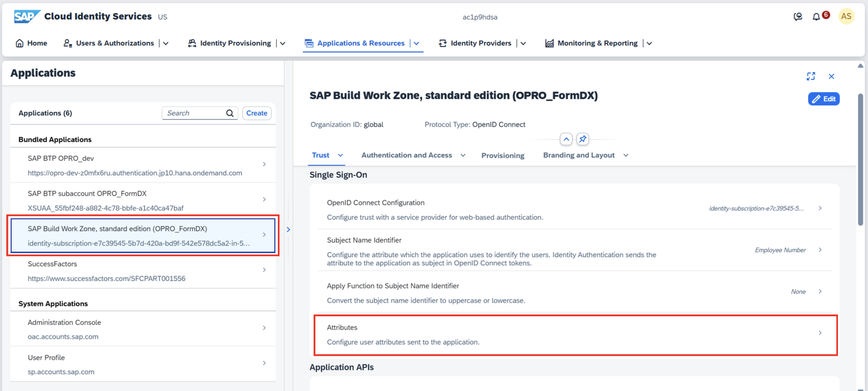Click the AS user avatar
This screenshot has width=868, height=391.
pyautogui.click(x=846, y=16)
